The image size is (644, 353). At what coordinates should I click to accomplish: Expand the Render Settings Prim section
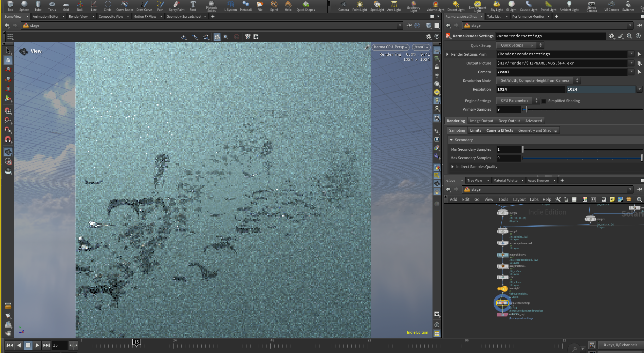click(447, 54)
